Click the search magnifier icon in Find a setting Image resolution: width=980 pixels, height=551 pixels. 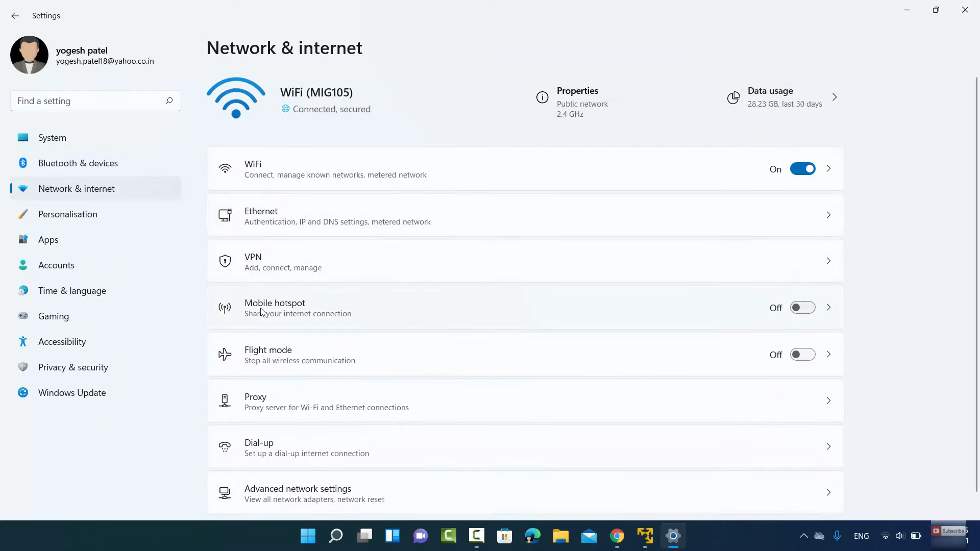(x=169, y=101)
